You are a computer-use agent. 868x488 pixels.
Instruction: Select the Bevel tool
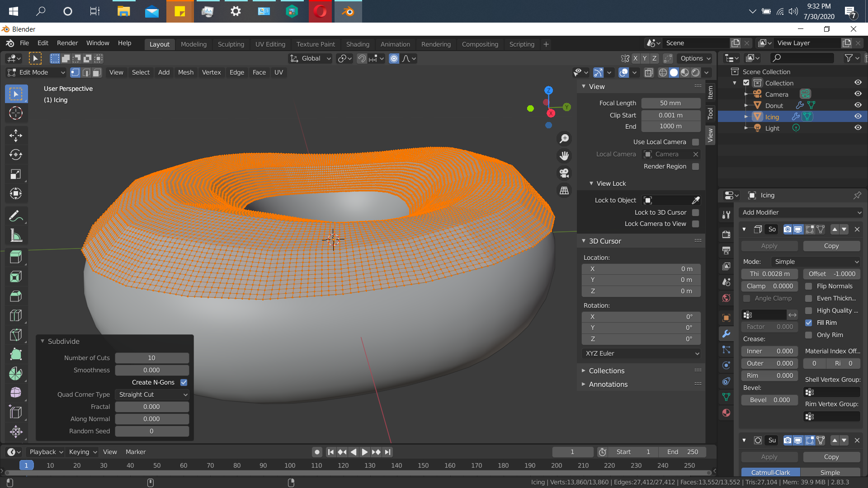[x=16, y=296]
